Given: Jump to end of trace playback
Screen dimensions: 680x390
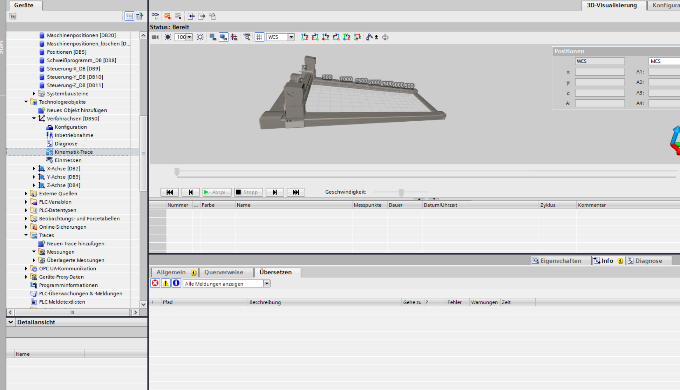Looking at the screenshot, I should click(x=296, y=192).
